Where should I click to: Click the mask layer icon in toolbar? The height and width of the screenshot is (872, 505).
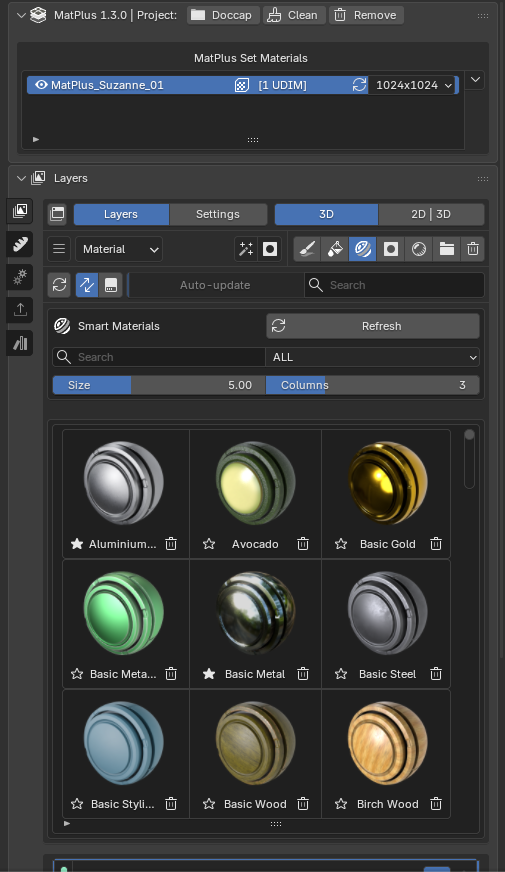(x=390, y=249)
